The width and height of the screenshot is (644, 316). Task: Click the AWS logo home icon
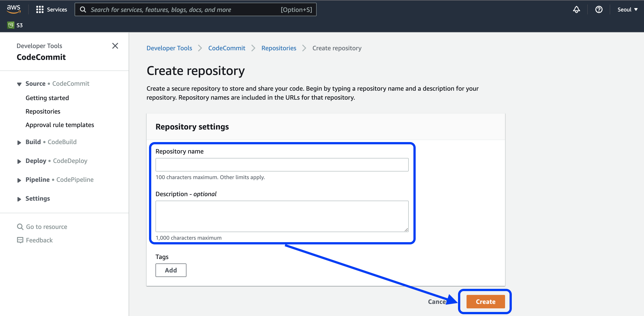(13, 9)
